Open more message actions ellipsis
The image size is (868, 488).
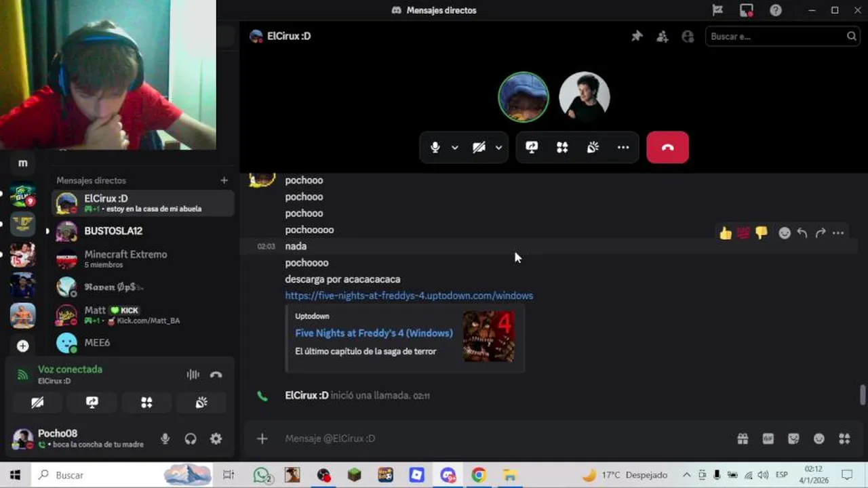tap(838, 233)
